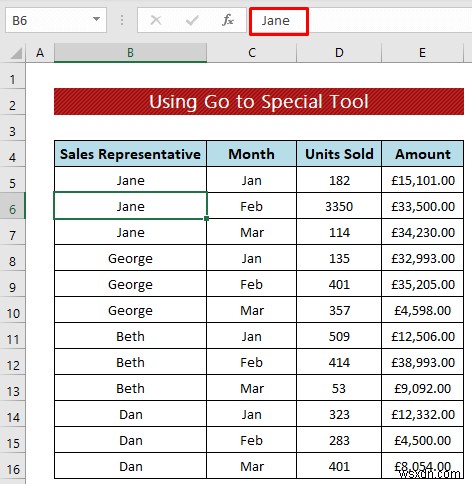Click the amount £12,332.00

point(423,414)
